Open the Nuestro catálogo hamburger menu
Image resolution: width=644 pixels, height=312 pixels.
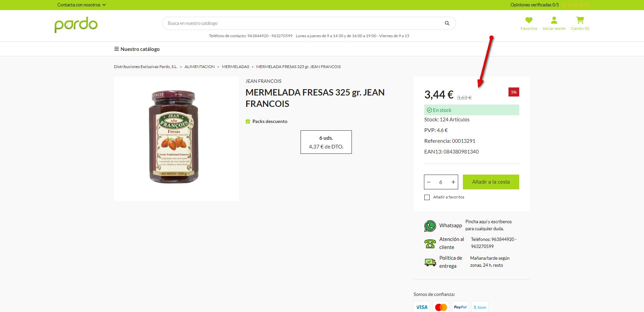click(x=137, y=49)
